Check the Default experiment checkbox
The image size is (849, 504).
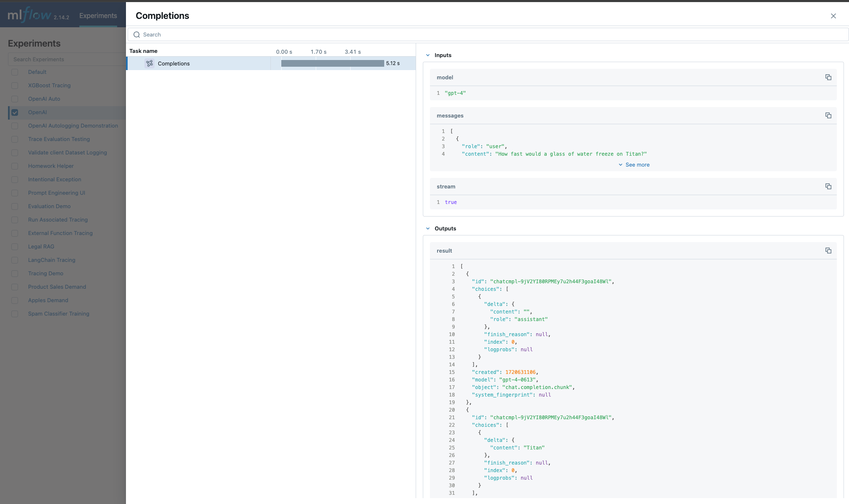15,72
